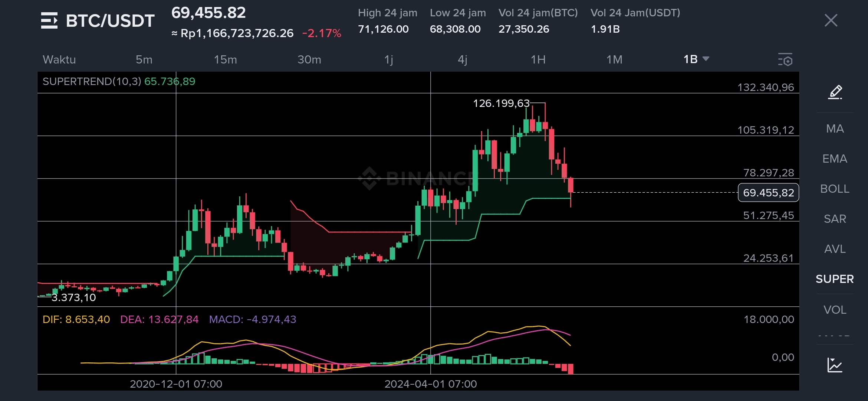Open chart indicator settings icon
The width and height of the screenshot is (868, 401).
(785, 59)
